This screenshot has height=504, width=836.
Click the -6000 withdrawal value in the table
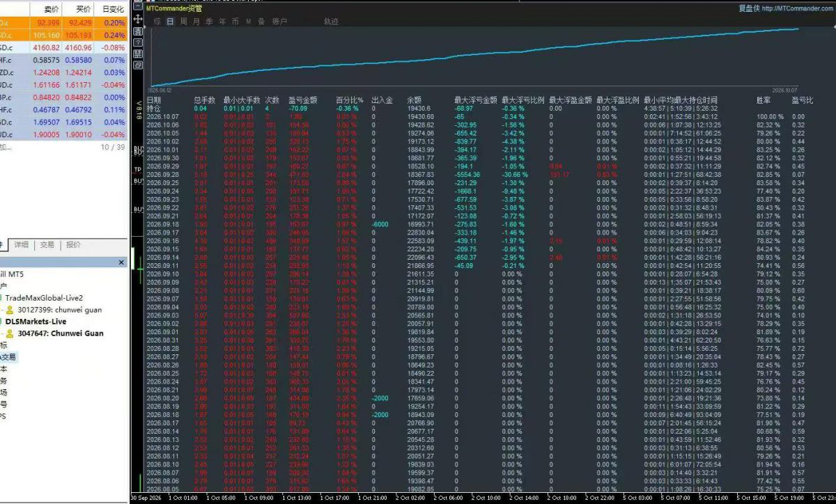pos(380,224)
